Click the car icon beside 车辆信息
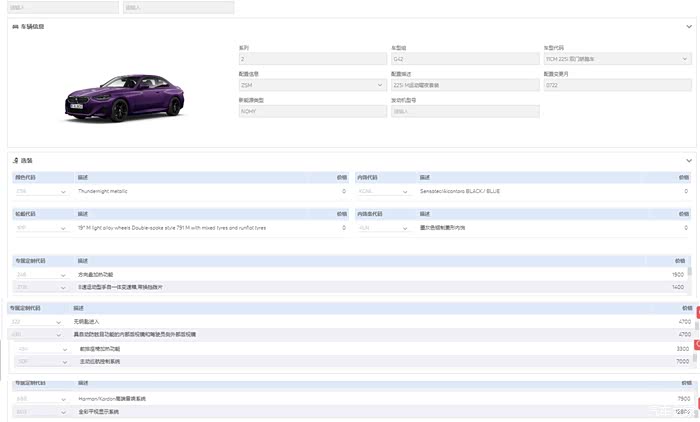Screen dimensions: 700x422 click(x=15, y=27)
